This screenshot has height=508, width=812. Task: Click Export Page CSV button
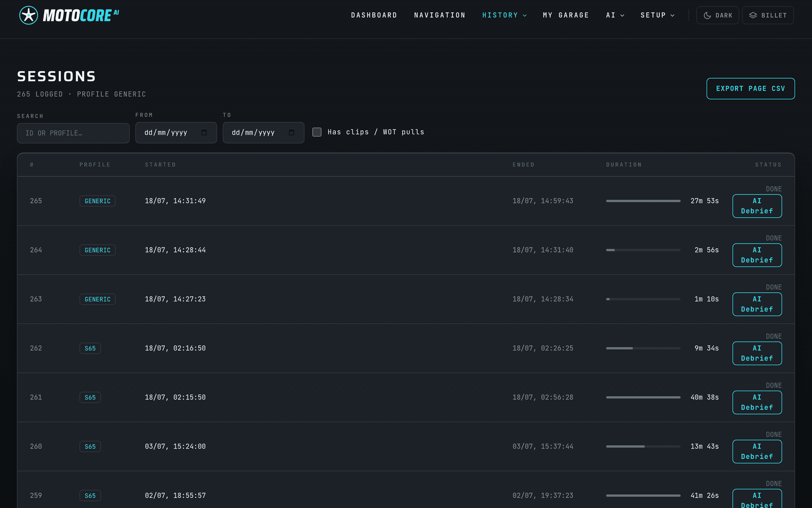click(751, 89)
